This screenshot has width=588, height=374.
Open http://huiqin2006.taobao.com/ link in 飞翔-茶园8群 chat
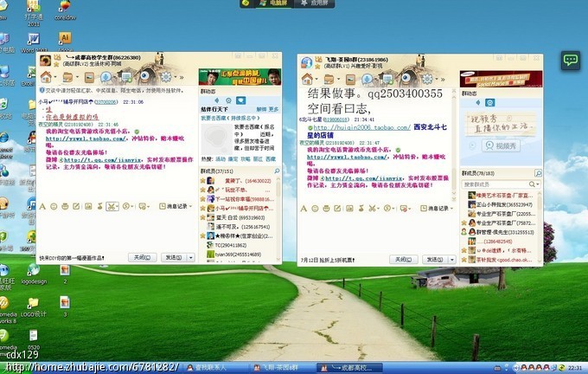(x=361, y=127)
